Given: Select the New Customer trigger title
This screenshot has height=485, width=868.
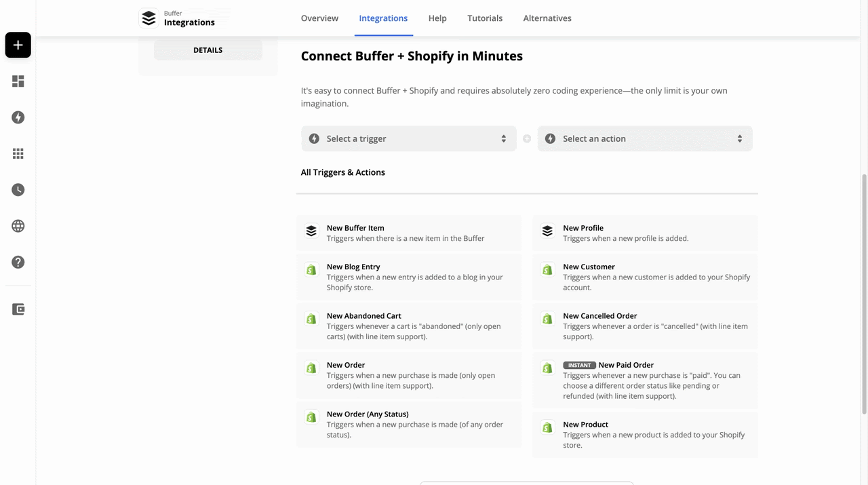Looking at the screenshot, I should tap(589, 267).
